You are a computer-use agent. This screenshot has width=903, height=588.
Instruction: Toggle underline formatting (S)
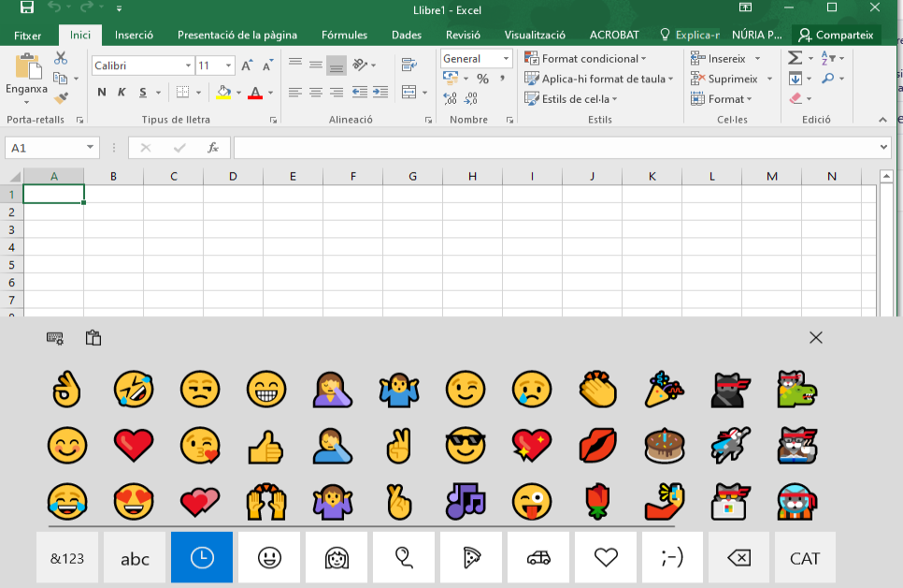(x=143, y=93)
